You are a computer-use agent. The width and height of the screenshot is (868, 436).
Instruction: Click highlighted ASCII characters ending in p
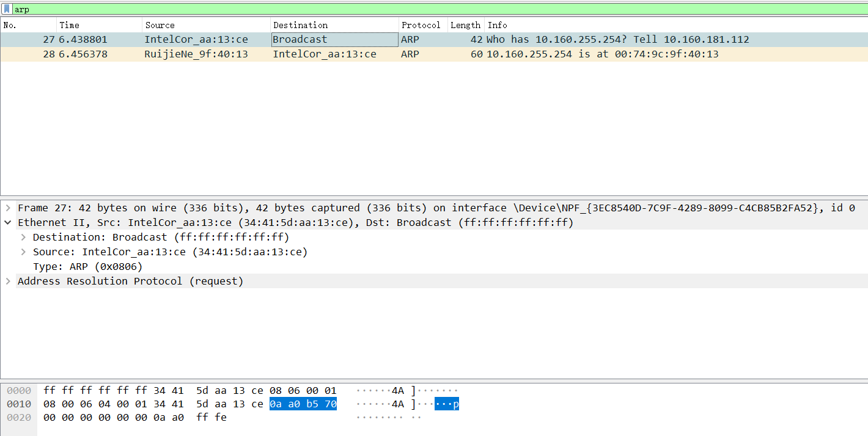[x=447, y=404]
